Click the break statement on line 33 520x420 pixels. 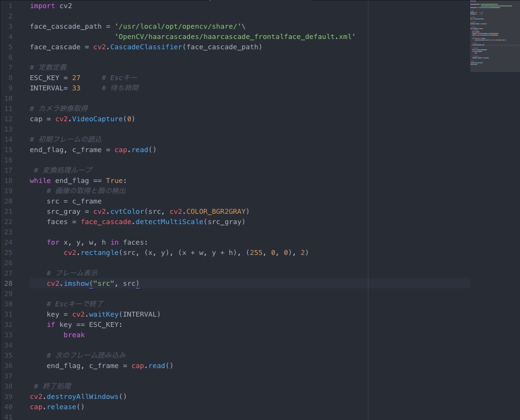click(74, 335)
